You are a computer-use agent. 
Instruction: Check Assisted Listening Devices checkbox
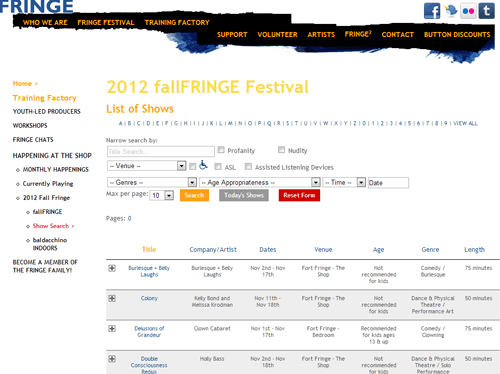pyautogui.click(x=248, y=166)
